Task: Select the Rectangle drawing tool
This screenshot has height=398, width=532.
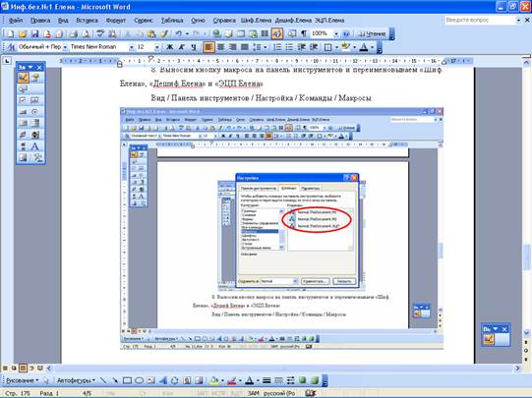Action: (x=127, y=380)
